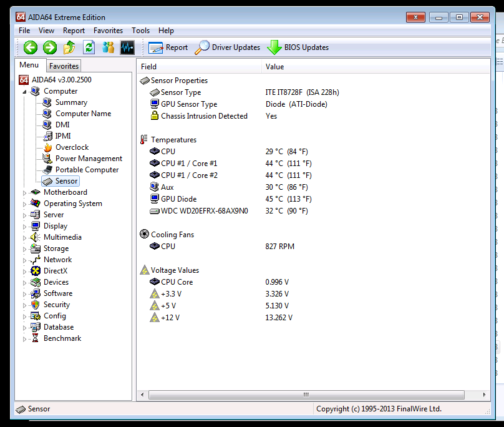The image size is (504, 427).
Task: Expand the Software tree node
Action: coord(25,294)
